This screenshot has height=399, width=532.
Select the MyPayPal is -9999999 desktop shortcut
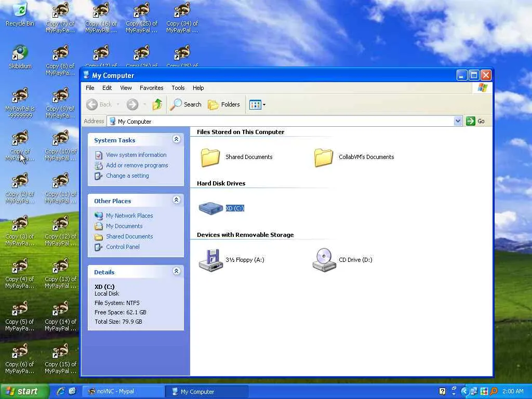tap(20, 103)
